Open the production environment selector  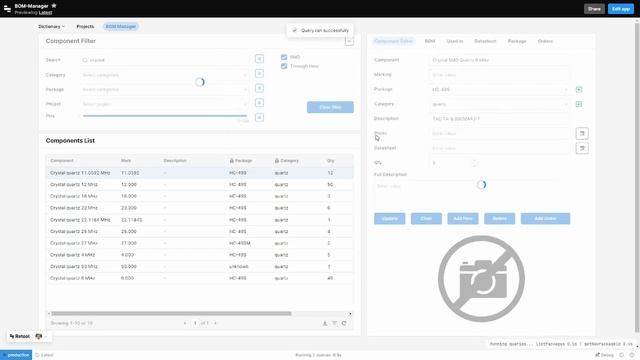[16, 355]
